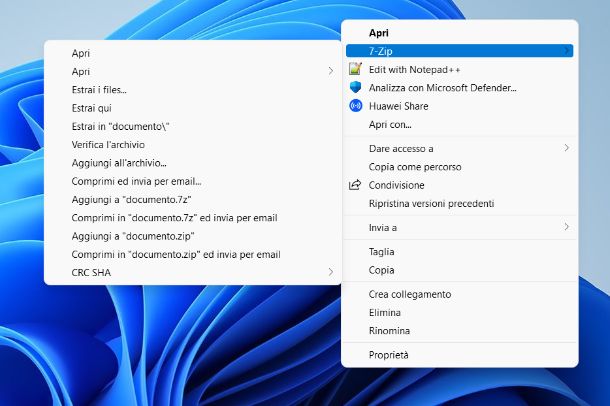
Task: Expand the 7-Zip submenu arrow
Action: [567, 51]
